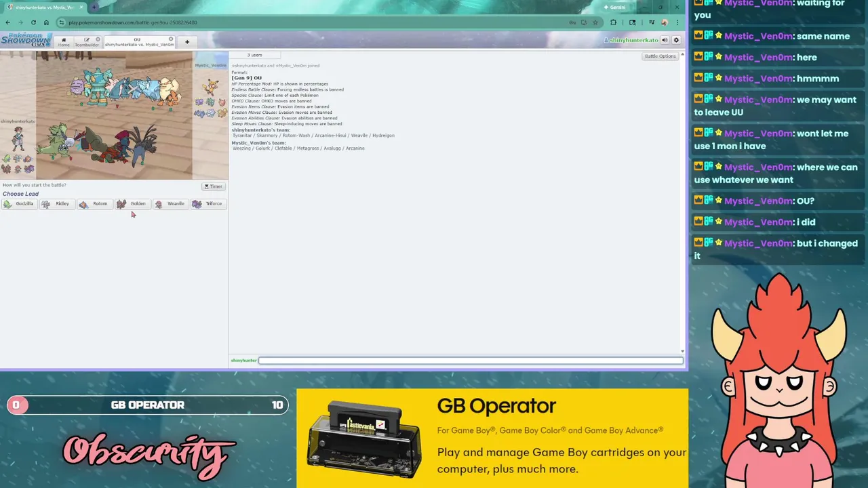Switch to the Home tab

pyautogui.click(x=64, y=42)
